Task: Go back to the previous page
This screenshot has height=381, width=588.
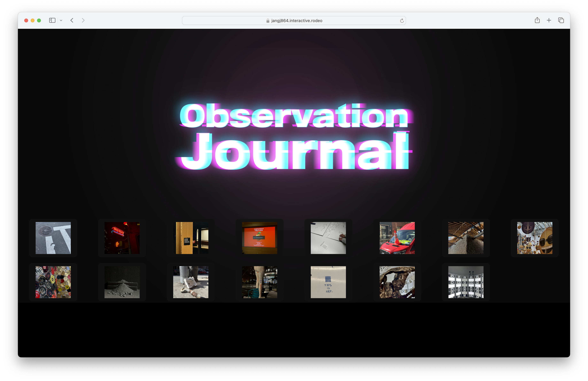Action: [x=72, y=20]
